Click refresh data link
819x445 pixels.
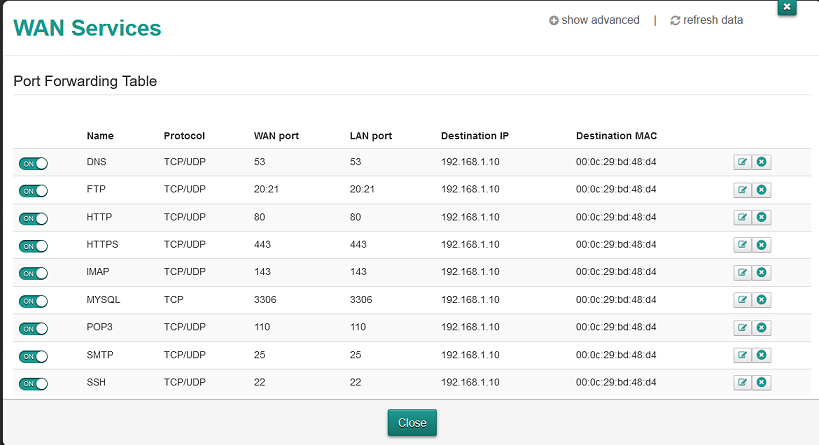[x=706, y=20]
